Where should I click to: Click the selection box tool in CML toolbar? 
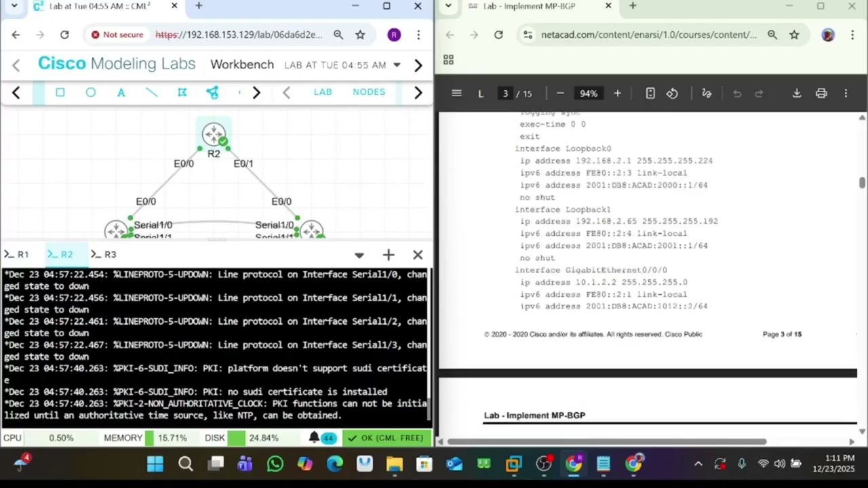(182, 92)
